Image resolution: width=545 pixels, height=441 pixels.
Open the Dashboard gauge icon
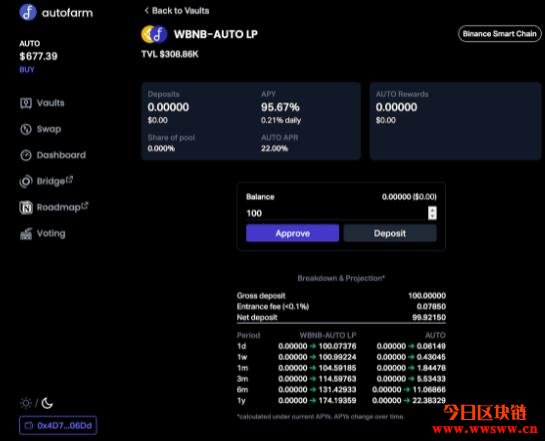[26, 155]
